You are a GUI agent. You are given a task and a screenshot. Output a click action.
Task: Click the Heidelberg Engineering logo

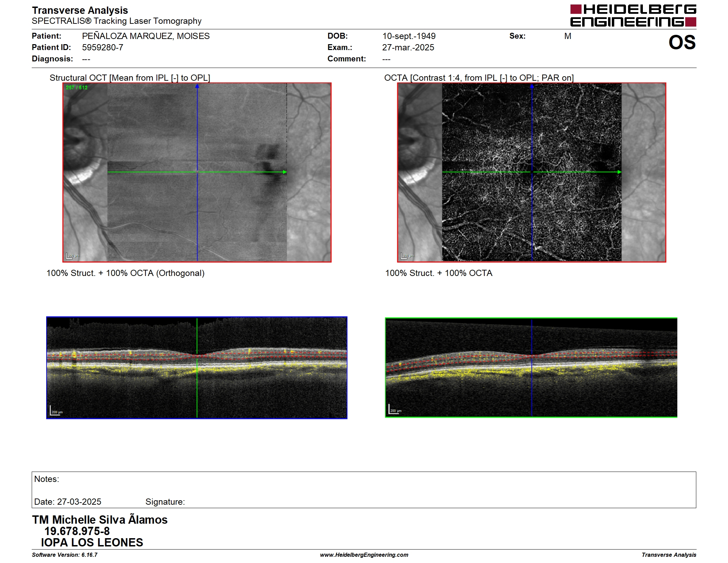pos(633,16)
